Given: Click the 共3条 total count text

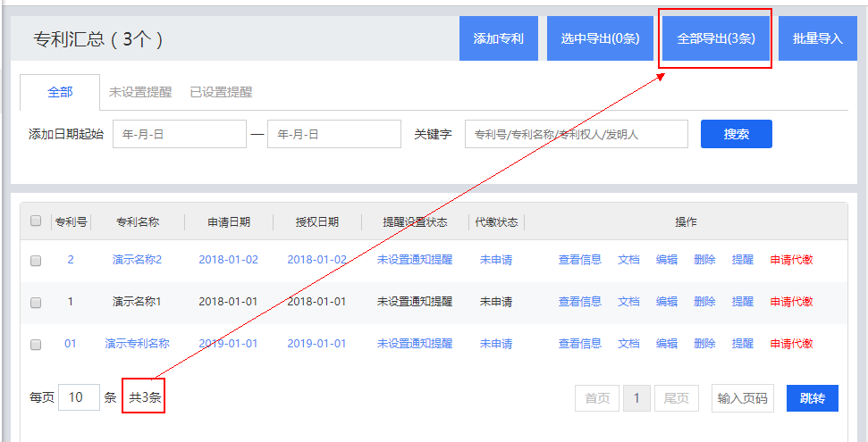Looking at the screenshot, I should (x=145, y=397).
